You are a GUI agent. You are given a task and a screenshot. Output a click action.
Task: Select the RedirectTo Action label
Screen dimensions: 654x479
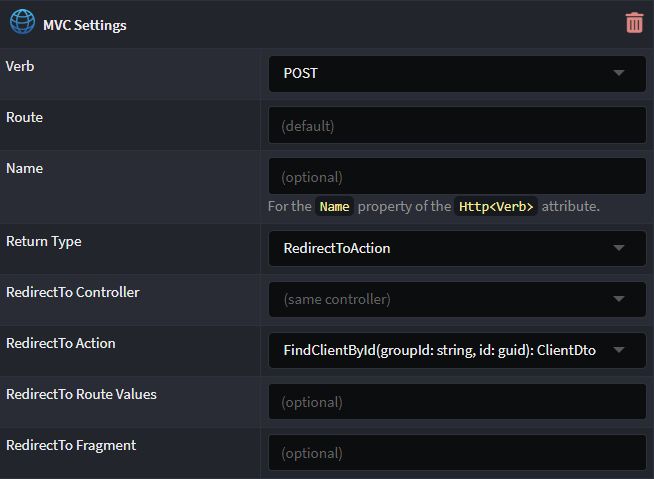[61, 343]
